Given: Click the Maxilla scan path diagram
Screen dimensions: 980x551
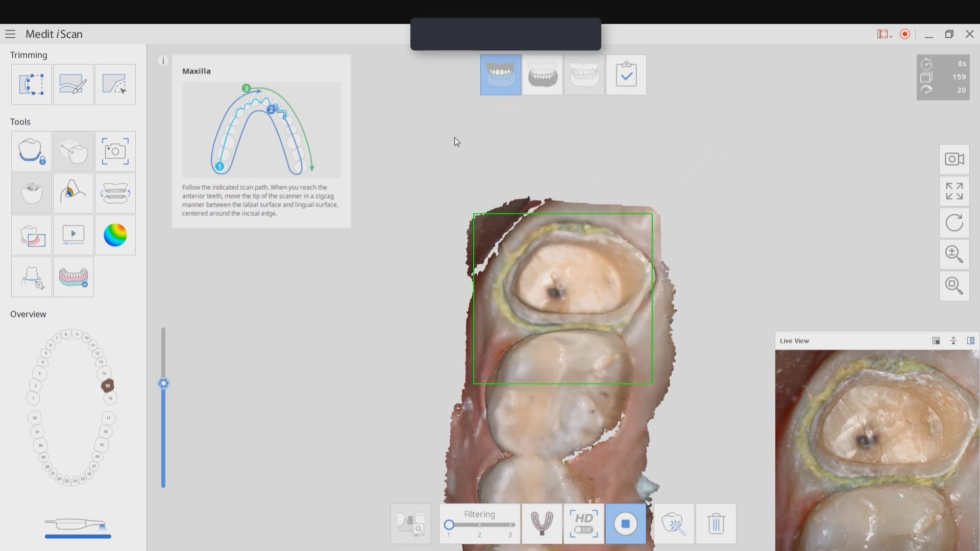Looking at the screenshot, I should (x=261, y=130).
